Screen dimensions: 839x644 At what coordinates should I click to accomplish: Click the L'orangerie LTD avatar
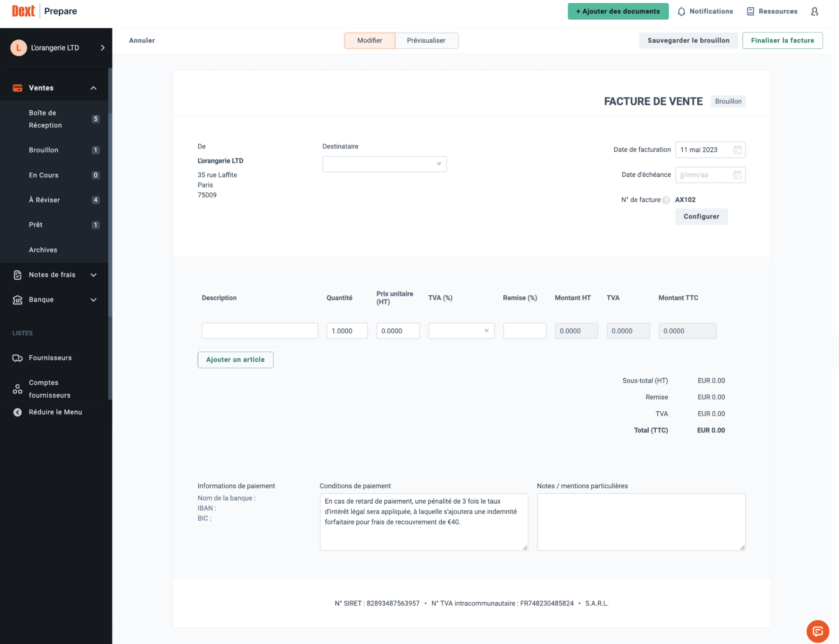18,48
